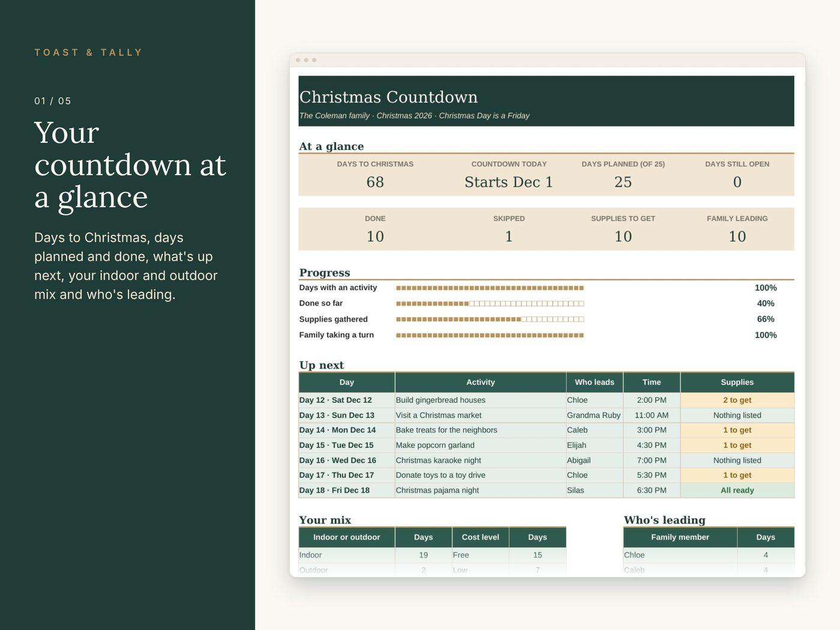Select the Days to Christmas value 68
This screenshot has height=630, width=840.
coord(375,182)
